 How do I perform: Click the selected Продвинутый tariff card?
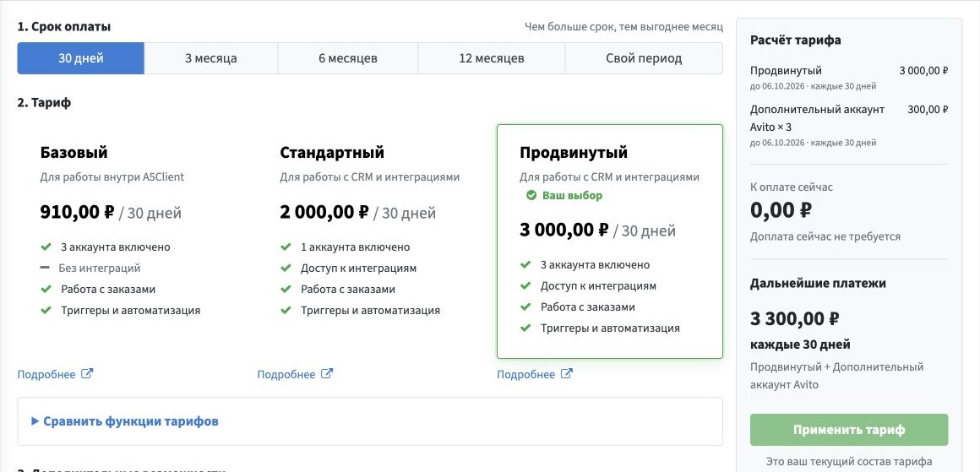pos(610,241)
